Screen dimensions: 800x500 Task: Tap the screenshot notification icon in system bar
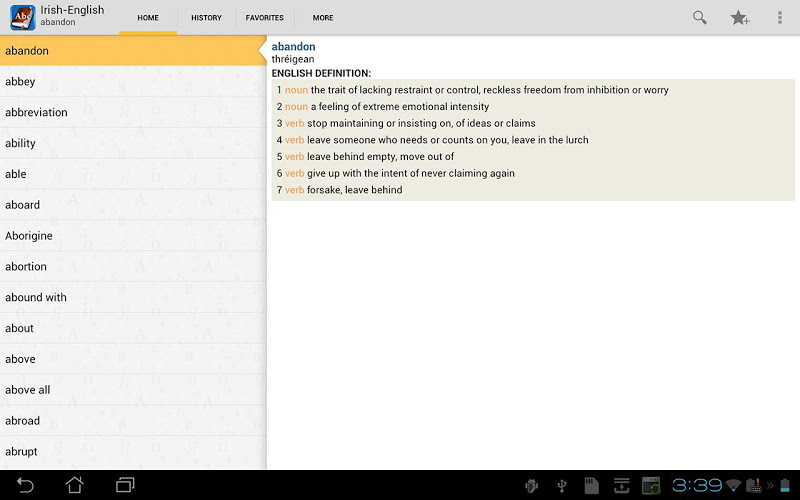(x=651, y=486)
